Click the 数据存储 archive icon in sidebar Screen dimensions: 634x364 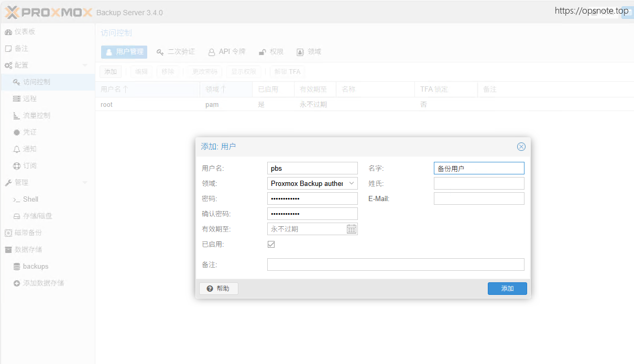8,250
